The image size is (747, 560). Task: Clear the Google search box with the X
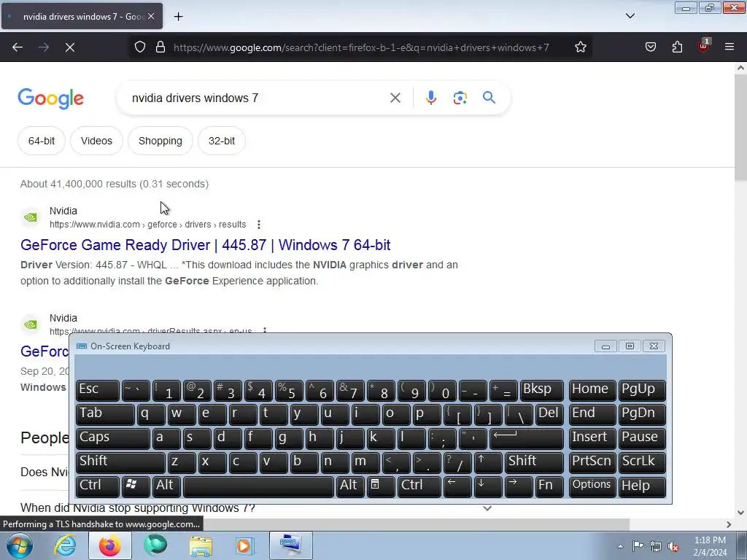pos(395,98)
